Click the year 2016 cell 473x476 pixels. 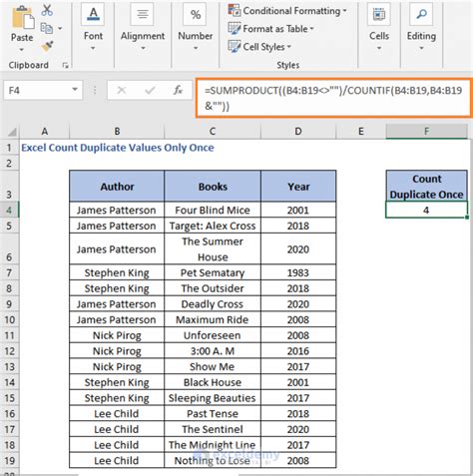tap(298, 351)
